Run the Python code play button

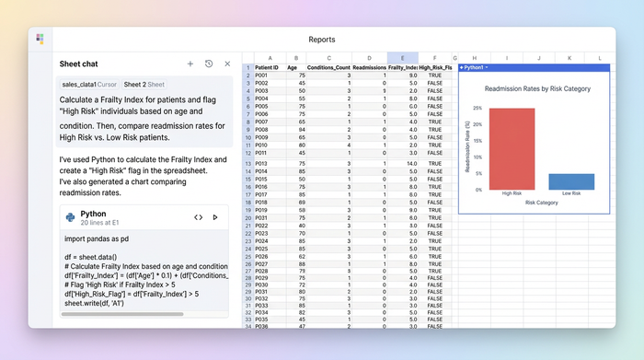click(214, 217)
